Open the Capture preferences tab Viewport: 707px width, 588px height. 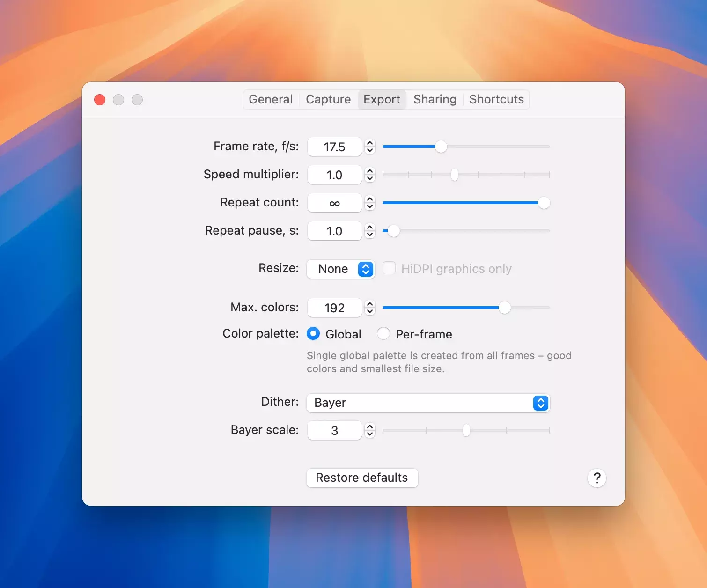point(328,100)
